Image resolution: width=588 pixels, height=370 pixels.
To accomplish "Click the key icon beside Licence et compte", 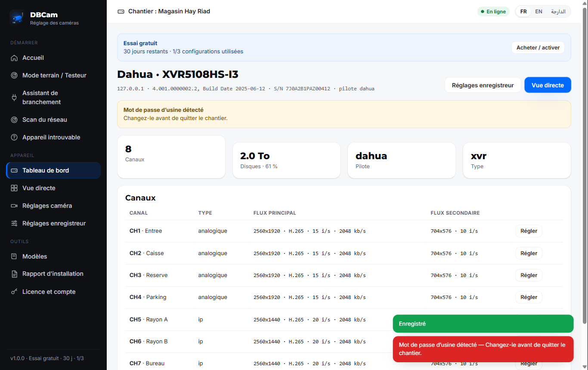I will [x=14, y=292].
